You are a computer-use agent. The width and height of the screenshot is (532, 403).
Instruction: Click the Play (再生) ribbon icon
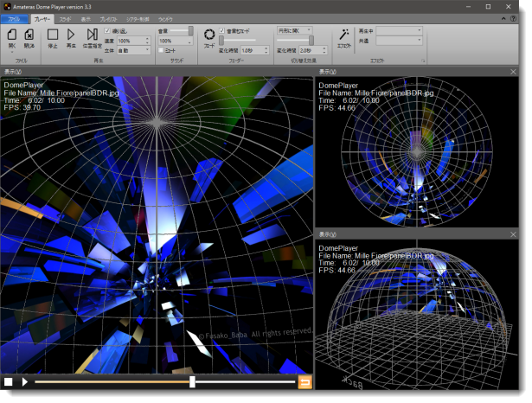click(x=71, y=35)
